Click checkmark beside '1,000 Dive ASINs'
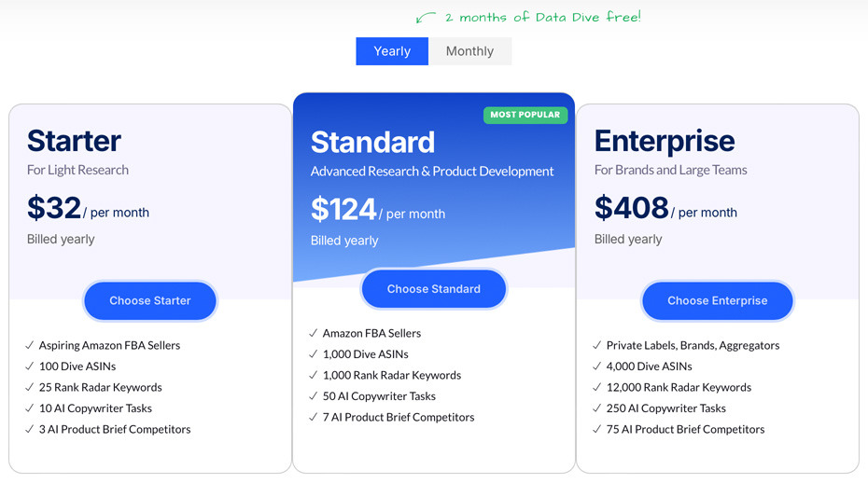This screenshot has width=868, height=484. [x=314, y=354]
